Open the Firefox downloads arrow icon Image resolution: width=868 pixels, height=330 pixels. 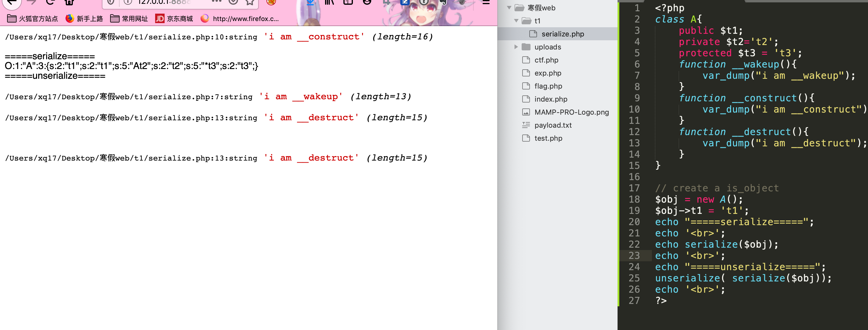pyautogui.click(x=310, y=2)
